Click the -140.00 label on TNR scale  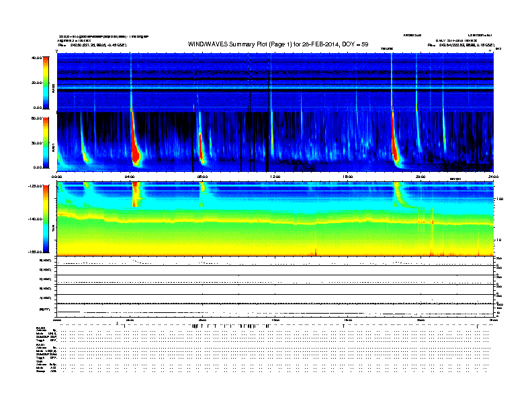click(35, 219)
